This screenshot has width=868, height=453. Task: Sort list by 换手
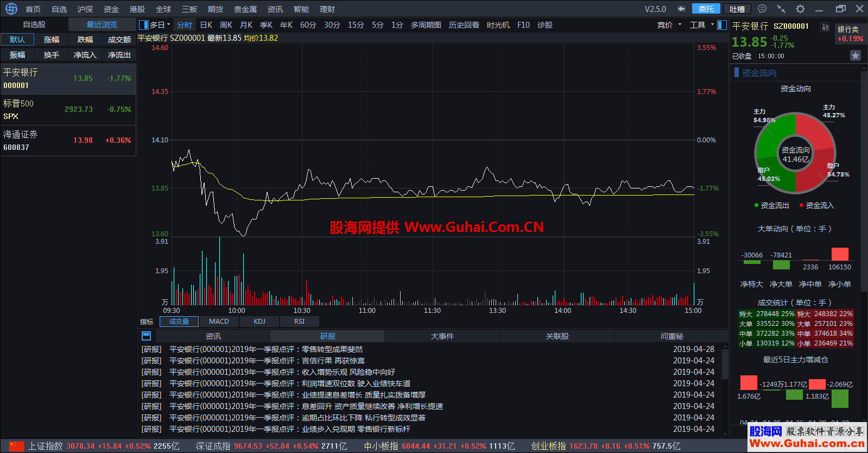pyautogui.click(x=52, y=55)
